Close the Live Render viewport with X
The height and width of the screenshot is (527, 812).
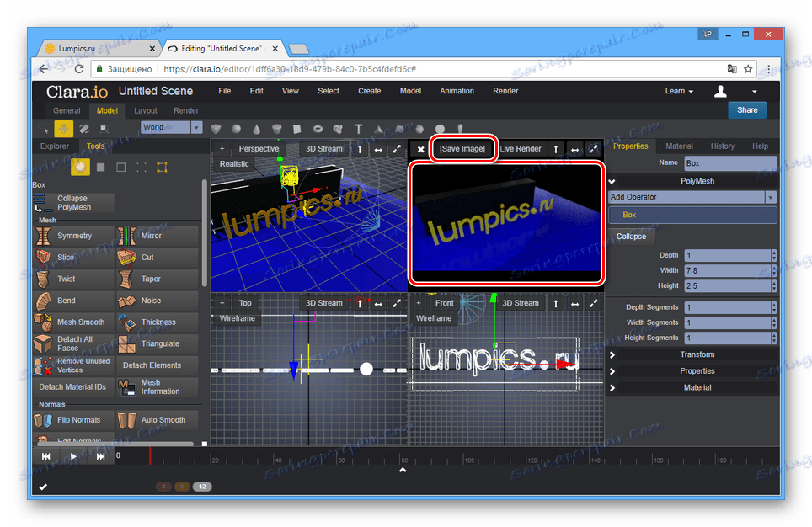pos(420,149)
